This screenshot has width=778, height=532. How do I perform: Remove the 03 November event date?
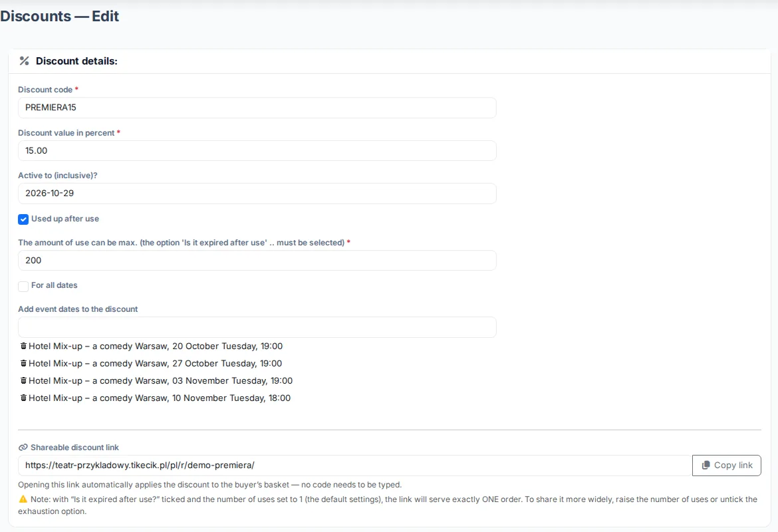point(23,380)
